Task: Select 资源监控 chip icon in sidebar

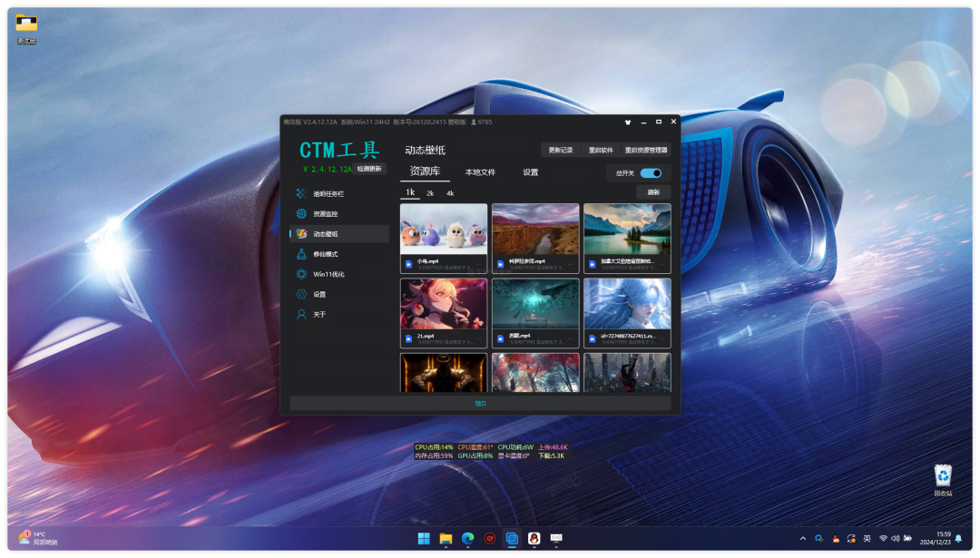Action: pyautogui.click(x=301, y=214)
